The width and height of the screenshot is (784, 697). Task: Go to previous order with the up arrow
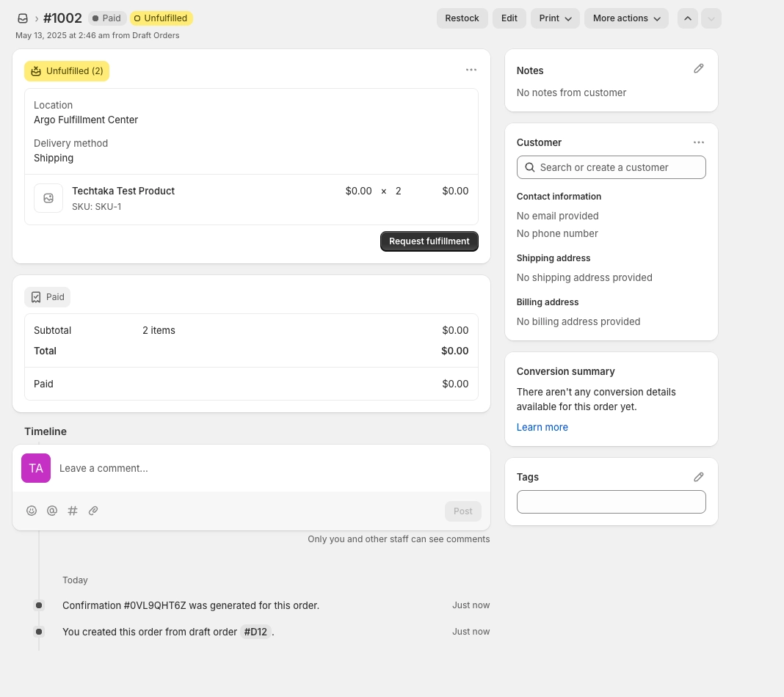point(688,18)
